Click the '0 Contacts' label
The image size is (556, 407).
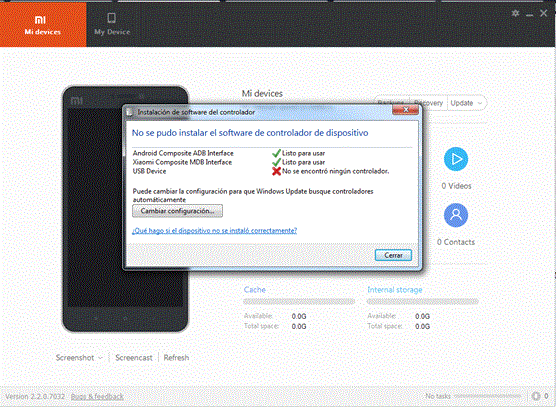coord(456,242)
